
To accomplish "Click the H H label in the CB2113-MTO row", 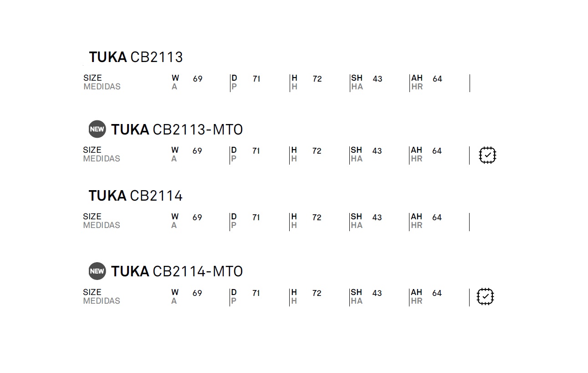I will tap(294, 154).
